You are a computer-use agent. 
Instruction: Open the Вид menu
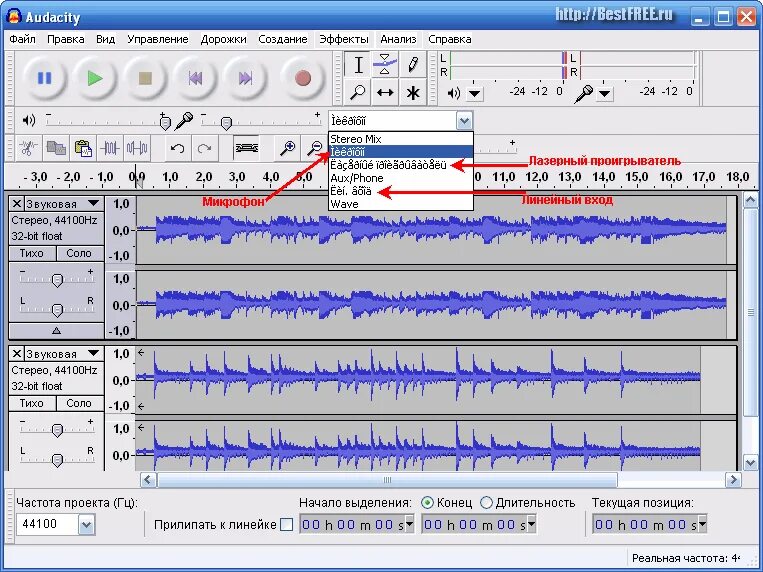106,39
